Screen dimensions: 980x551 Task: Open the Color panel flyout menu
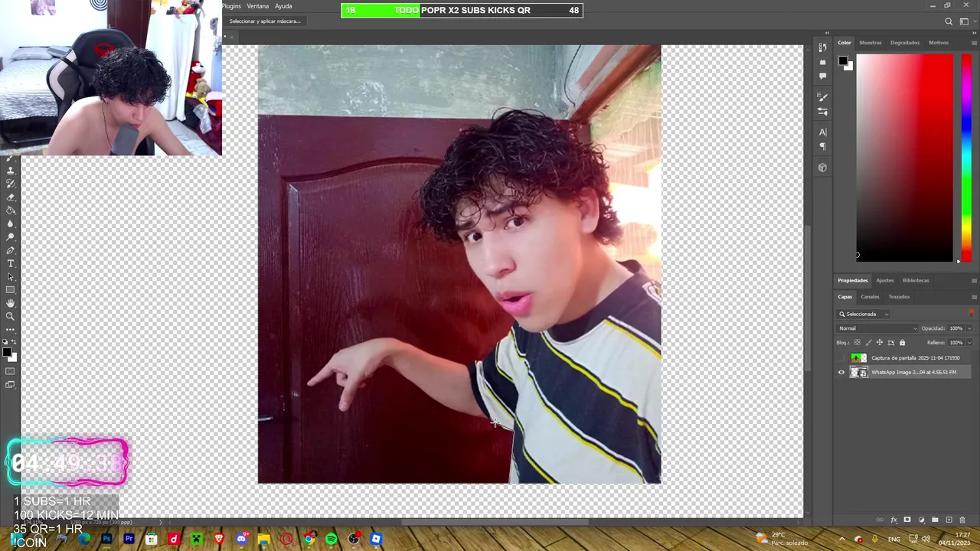(x=974, y=43)
